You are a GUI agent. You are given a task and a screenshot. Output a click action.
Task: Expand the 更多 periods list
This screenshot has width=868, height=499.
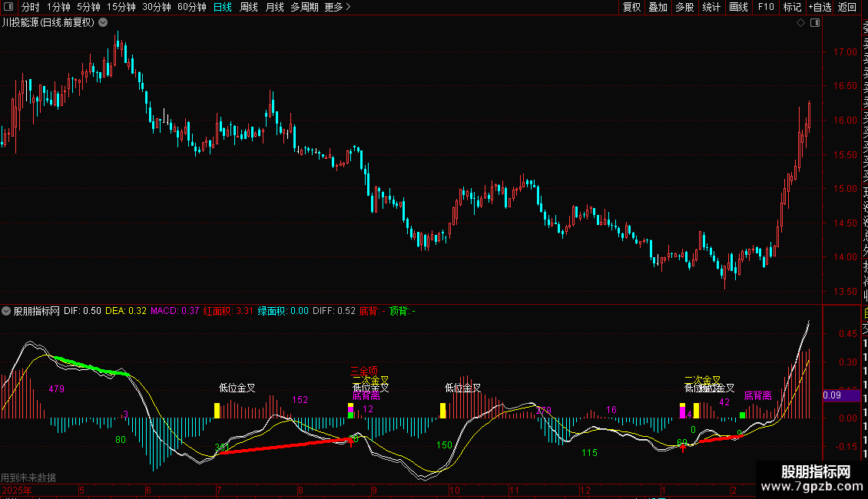coord(337,7)
